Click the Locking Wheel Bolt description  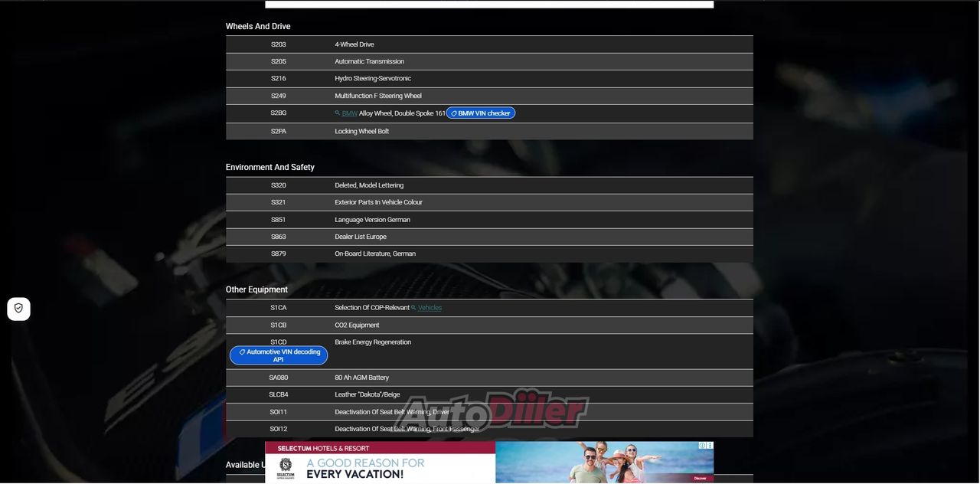pyautogui.click(x=362, y=131)
